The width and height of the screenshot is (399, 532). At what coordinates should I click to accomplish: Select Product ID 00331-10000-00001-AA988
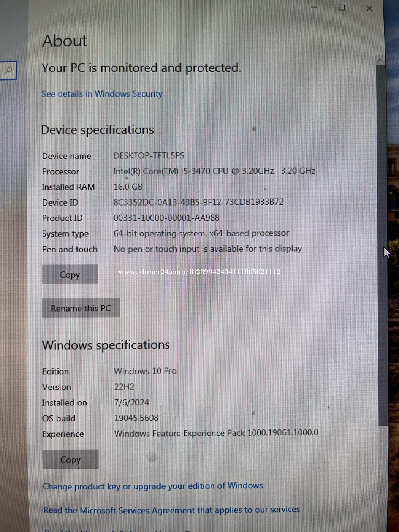[166, 218]
